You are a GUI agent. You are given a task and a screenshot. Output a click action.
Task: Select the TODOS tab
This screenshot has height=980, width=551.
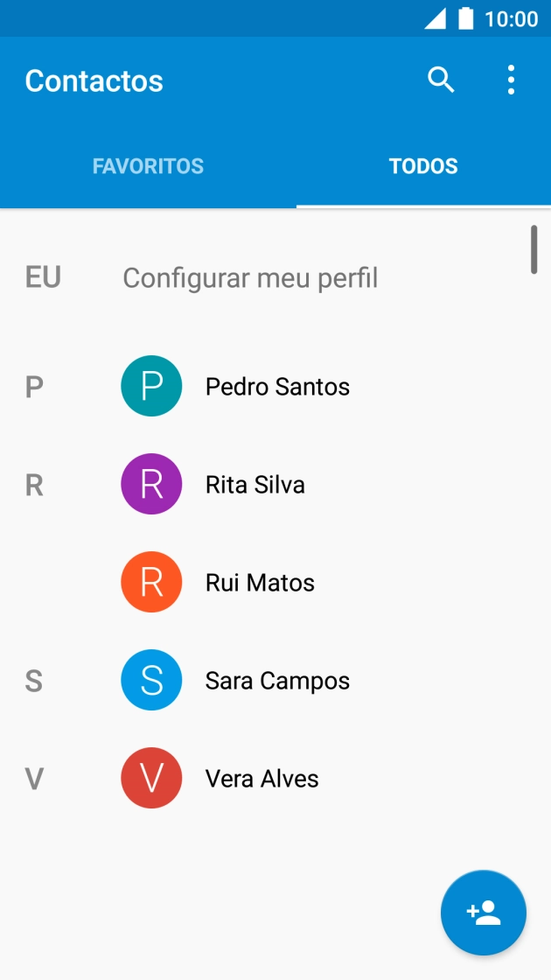coord(424,165)
